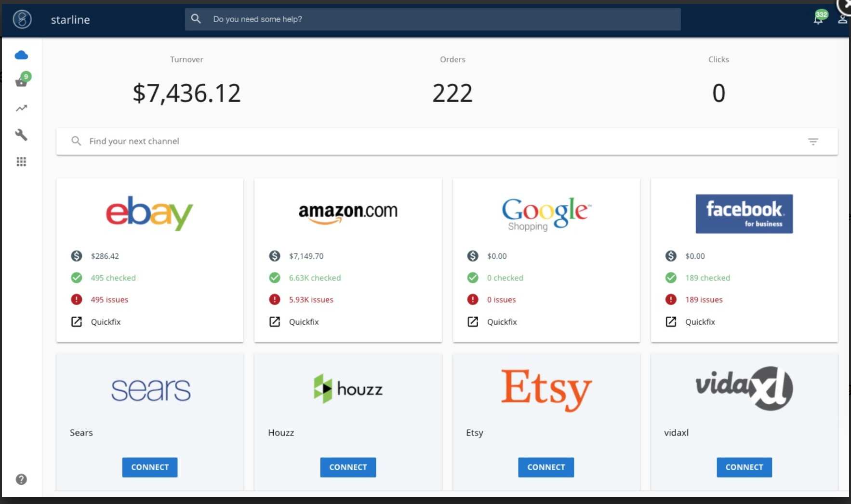The image size is (851, 504).
Task: Connect the vidaxl channel
Action: tap(744, 467)
